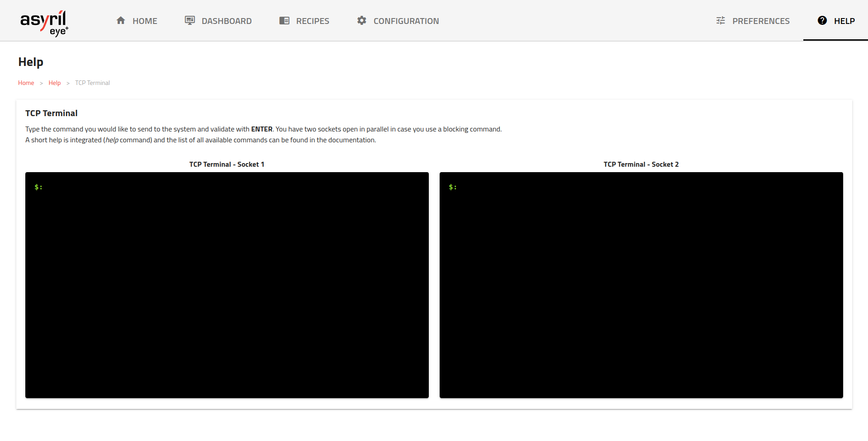Click the asyril eye+ logo
The image size is (868, 441).
(44, 23)
